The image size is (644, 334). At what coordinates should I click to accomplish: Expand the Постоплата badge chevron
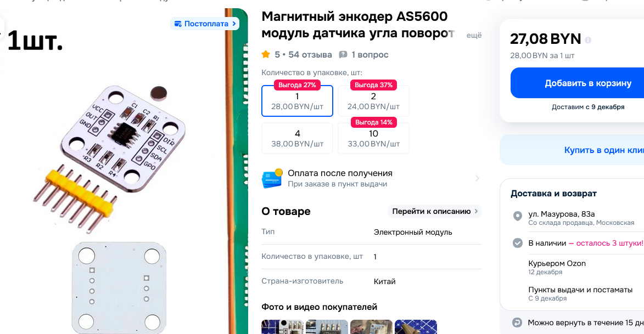(x=234, y=24)
